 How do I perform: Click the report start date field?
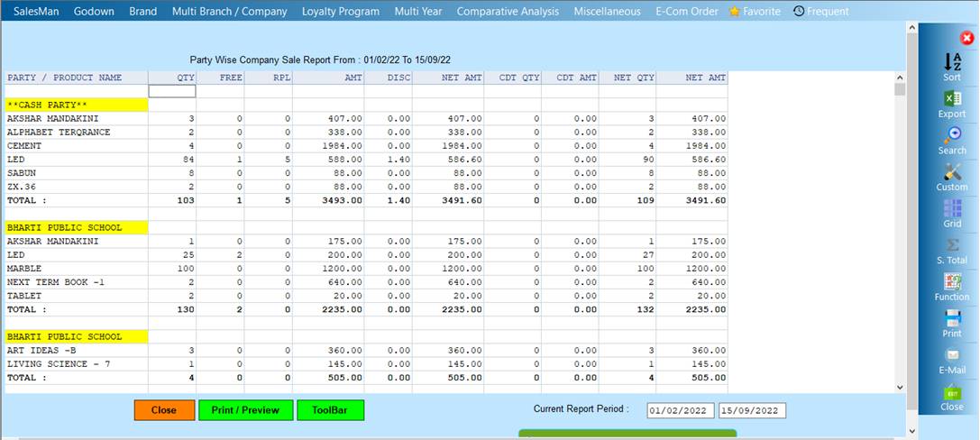click(x=681, y=411)
